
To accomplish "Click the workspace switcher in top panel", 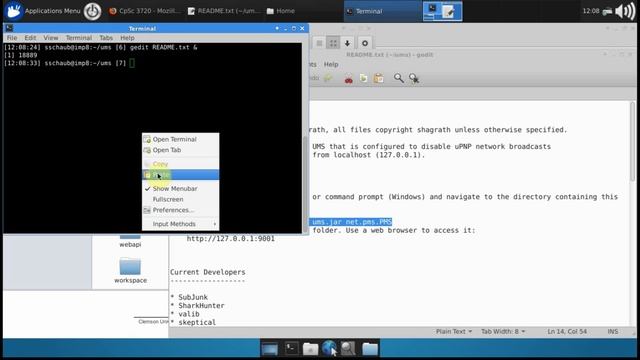I will [442, 11].
